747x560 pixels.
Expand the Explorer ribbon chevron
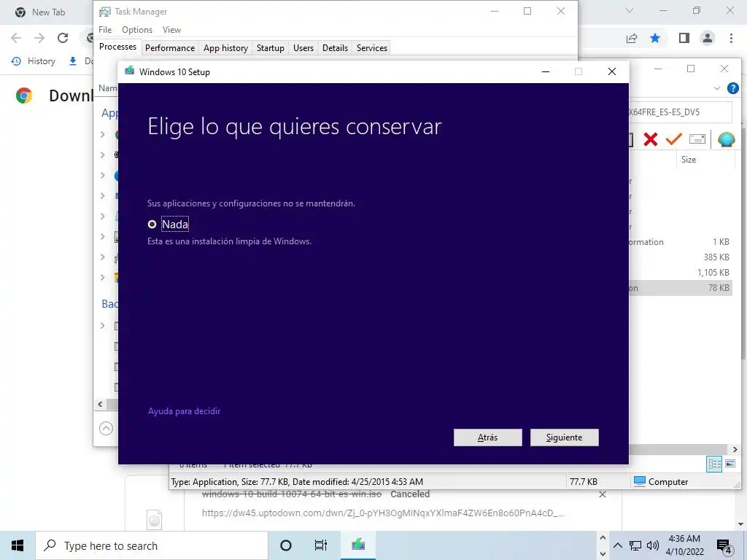(x=717, y=88)
